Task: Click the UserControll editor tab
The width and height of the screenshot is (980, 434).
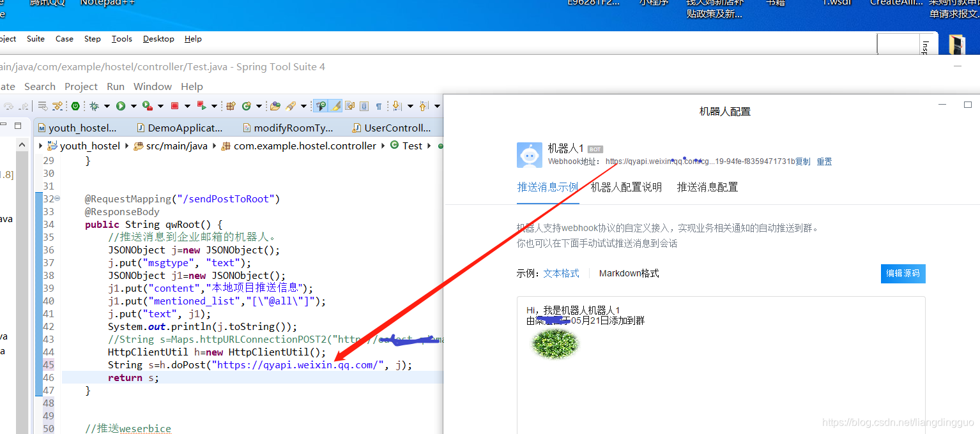Action: (392, 127)
